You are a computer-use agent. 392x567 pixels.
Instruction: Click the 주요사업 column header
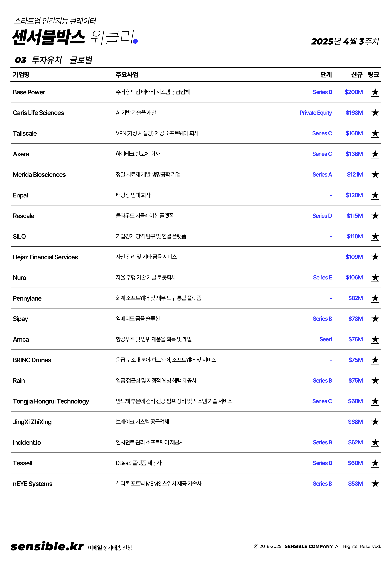point(127,75)
